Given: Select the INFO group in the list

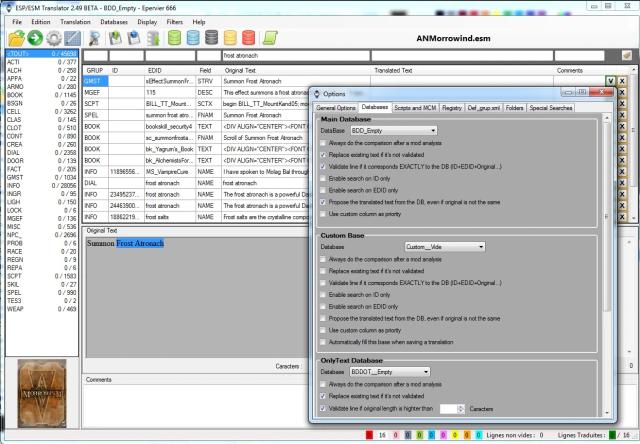Looking at the screenshot, I should pyautogui.click(x=42, y=186).
